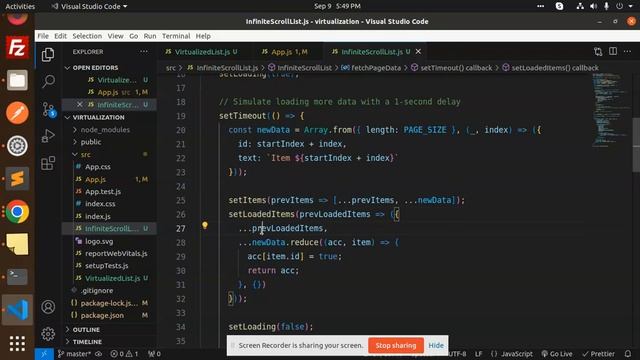Image resolution: width=640 pixels, height=360 pixels.
Task: Open the Search view in activity bar
Action: click(48, 81)
